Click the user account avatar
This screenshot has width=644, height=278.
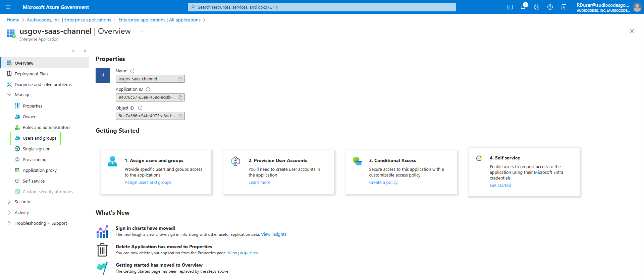tap(637, 7)
